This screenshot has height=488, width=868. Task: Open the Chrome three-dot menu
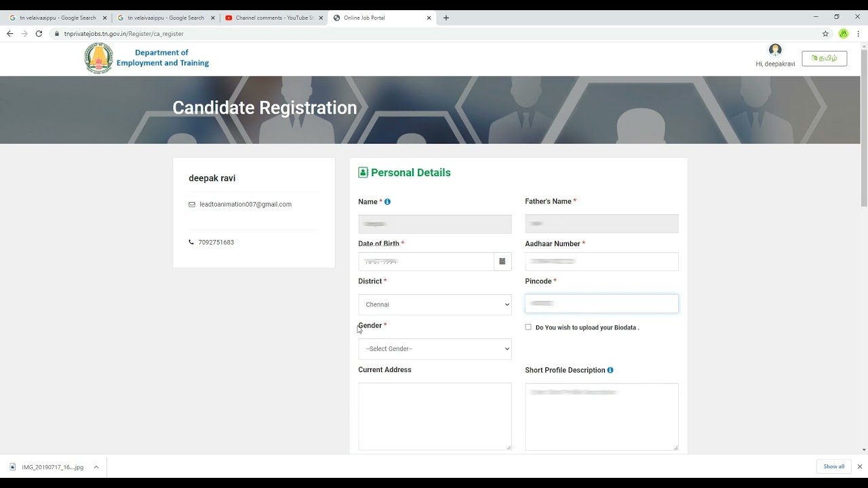[x=858, y=33]
